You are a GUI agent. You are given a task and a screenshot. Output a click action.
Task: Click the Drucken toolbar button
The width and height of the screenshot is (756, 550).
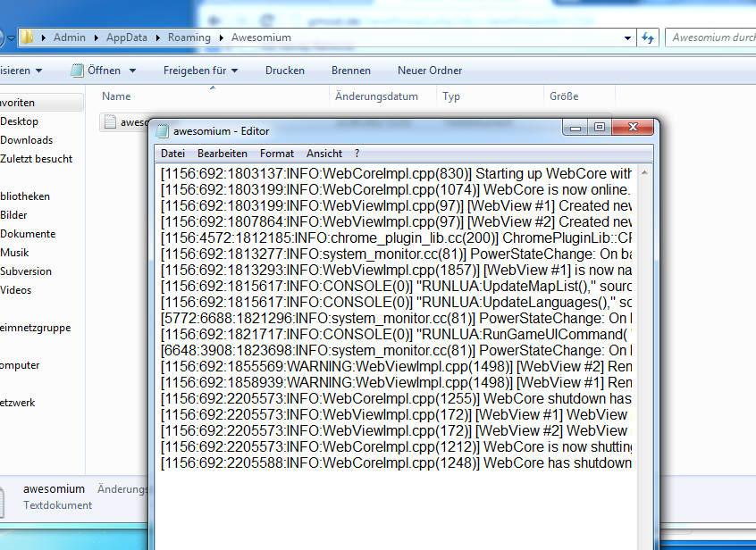click(x=284, y=71)
